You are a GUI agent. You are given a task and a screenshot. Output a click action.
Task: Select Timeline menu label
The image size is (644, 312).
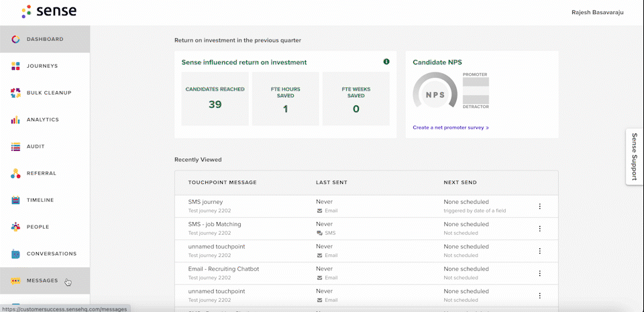pyautogui.click(x=40, y=201)
